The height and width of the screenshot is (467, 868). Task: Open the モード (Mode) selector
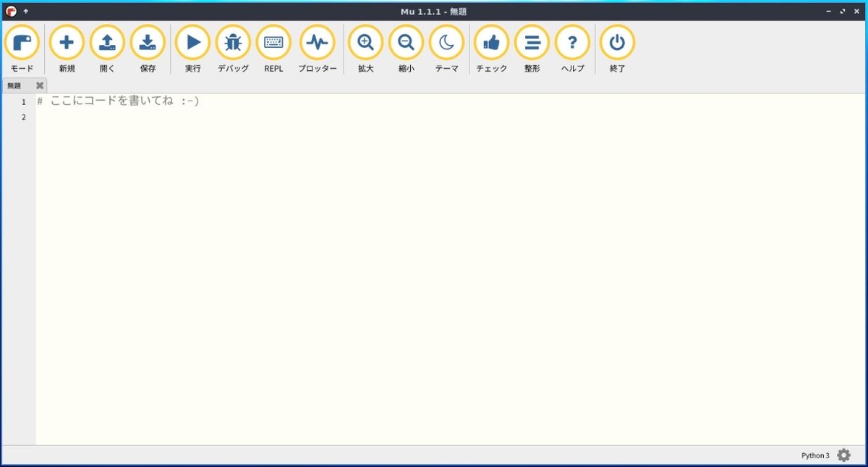[x=22, y=49]
